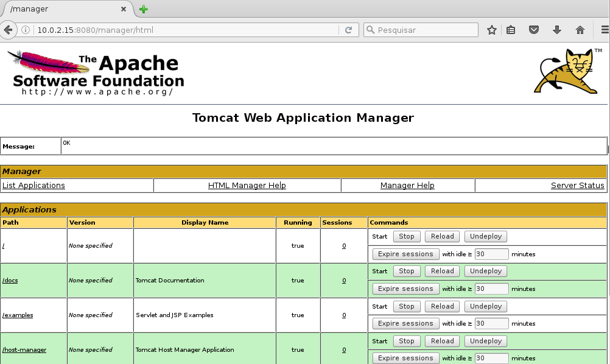610x364 pixels.
Task: Reload the /host-manager application
Action: coord(443,341)
